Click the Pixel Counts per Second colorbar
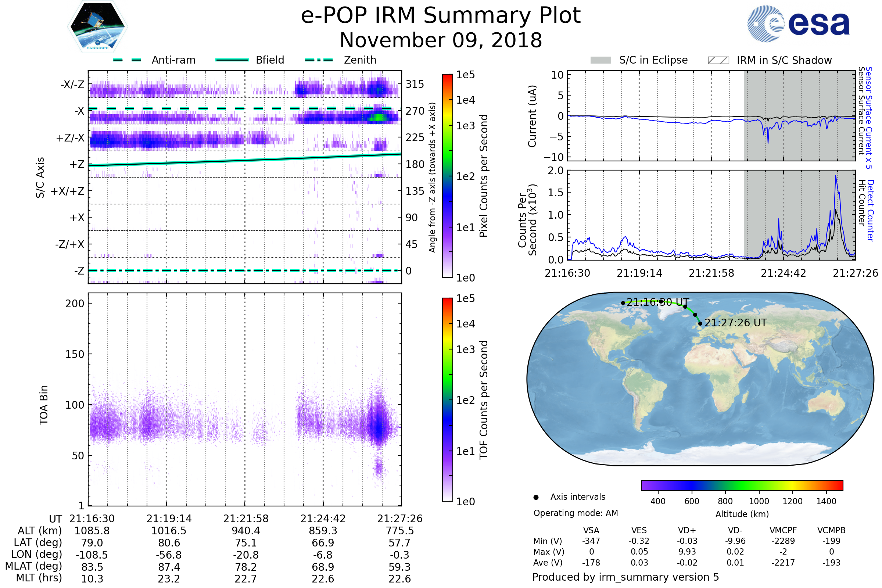This screenshot has height=588, width=882. (x=447, y=176)
